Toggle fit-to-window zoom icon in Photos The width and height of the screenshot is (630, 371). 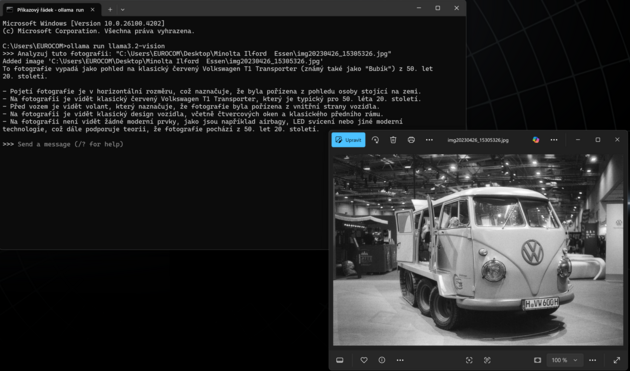pos(537,360)
